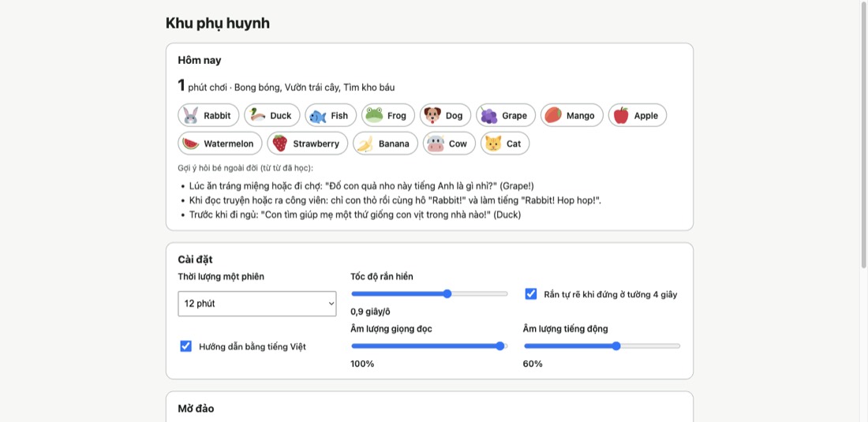Screen dimensions: 868x422
Task: Click the "Cài đặt" section heading
Action: click(x=196, y=260)
